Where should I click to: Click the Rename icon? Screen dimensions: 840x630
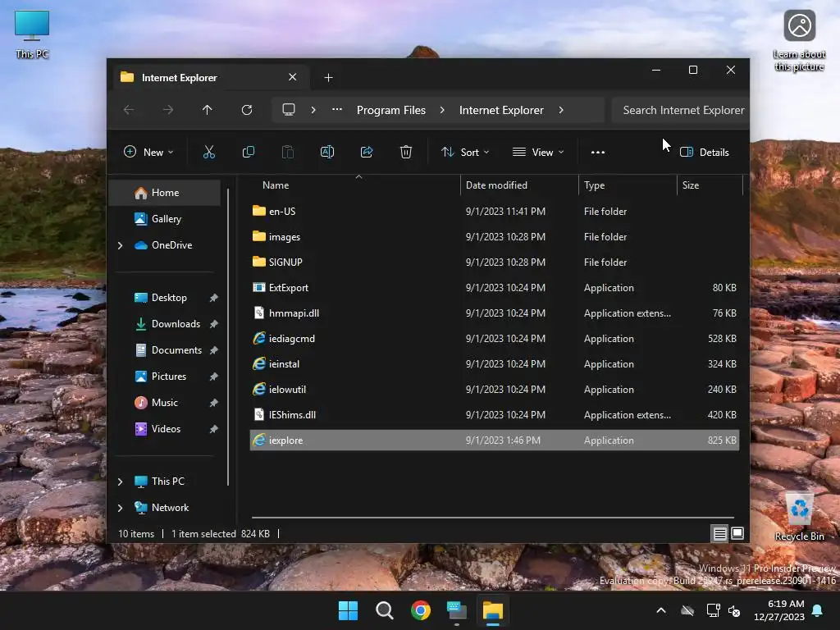[x=327, y=152]
